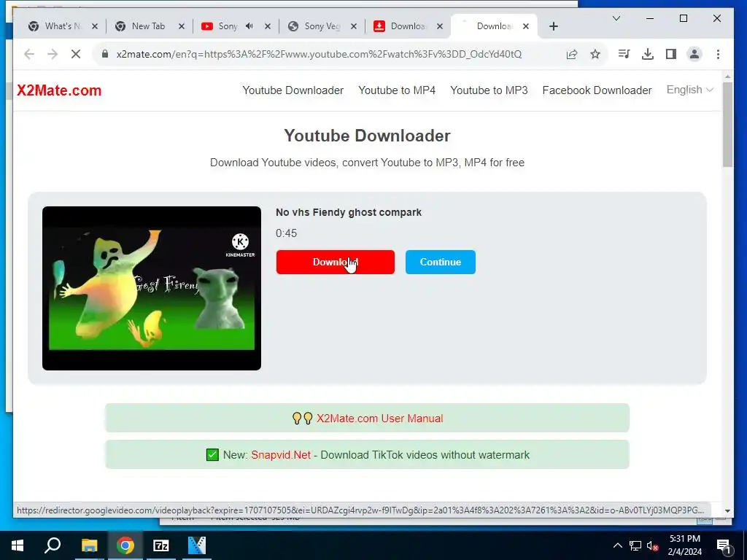Close the Sony Vegas tab
747x560 pixels.
(354, 26)
